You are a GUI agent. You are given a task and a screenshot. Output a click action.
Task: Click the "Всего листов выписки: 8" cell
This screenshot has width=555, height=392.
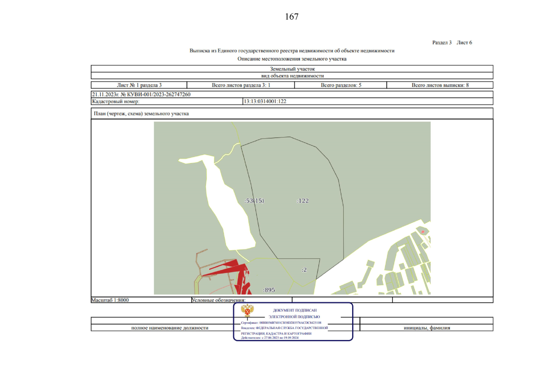(440, 85)
